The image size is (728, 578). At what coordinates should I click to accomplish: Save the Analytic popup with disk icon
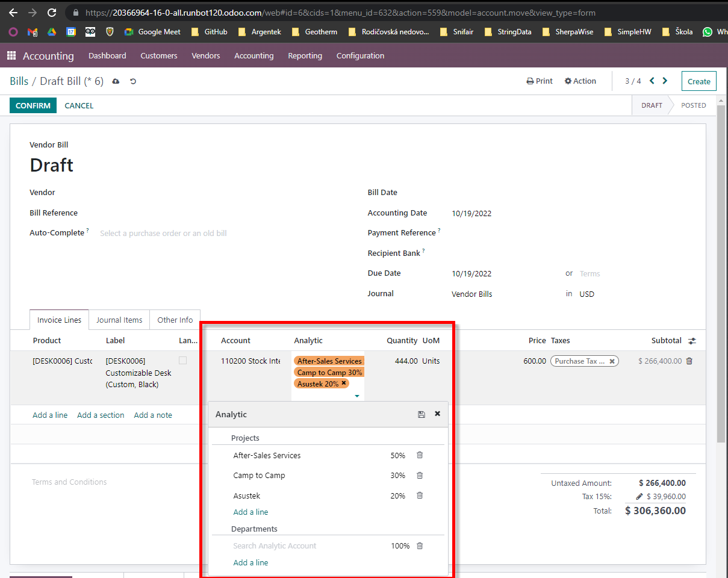422,414
